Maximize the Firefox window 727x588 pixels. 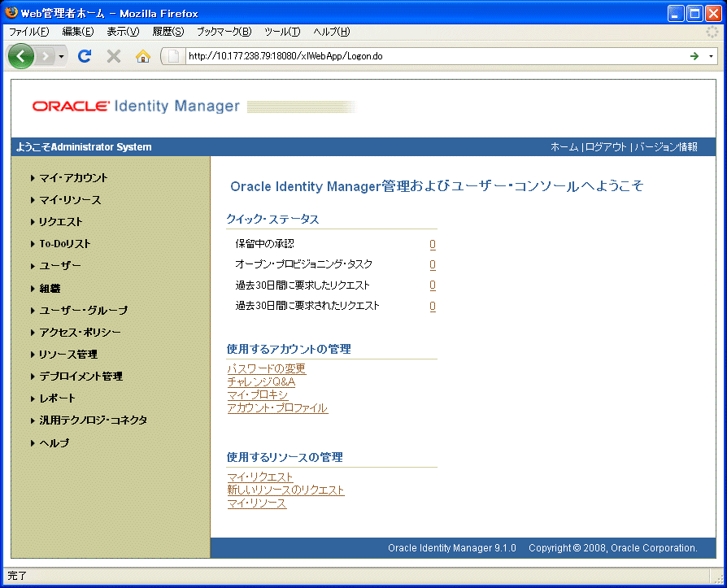tap(694, 14)
